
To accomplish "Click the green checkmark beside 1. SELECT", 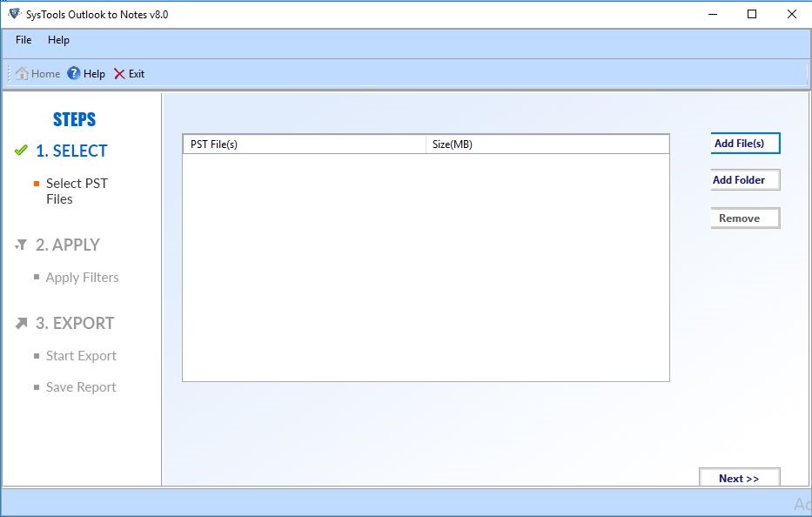I will (21, 151).
